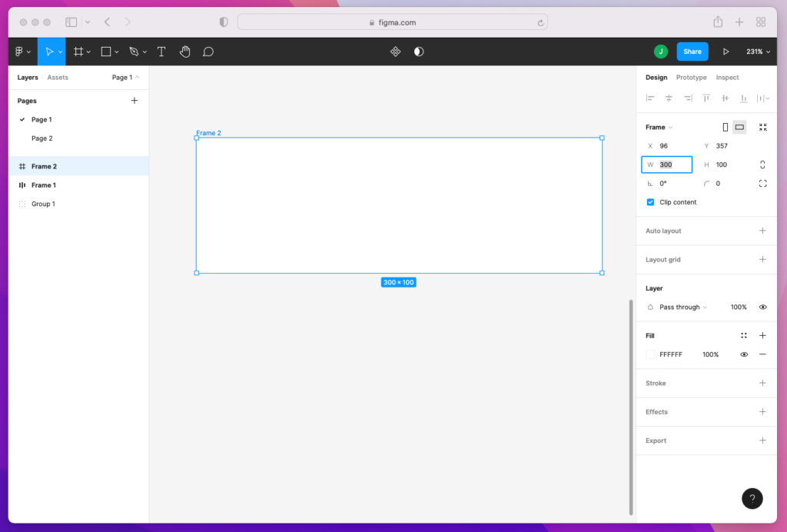
Task: Toggle visibility of the FFFFFF fill
Action: click(744, 354)
